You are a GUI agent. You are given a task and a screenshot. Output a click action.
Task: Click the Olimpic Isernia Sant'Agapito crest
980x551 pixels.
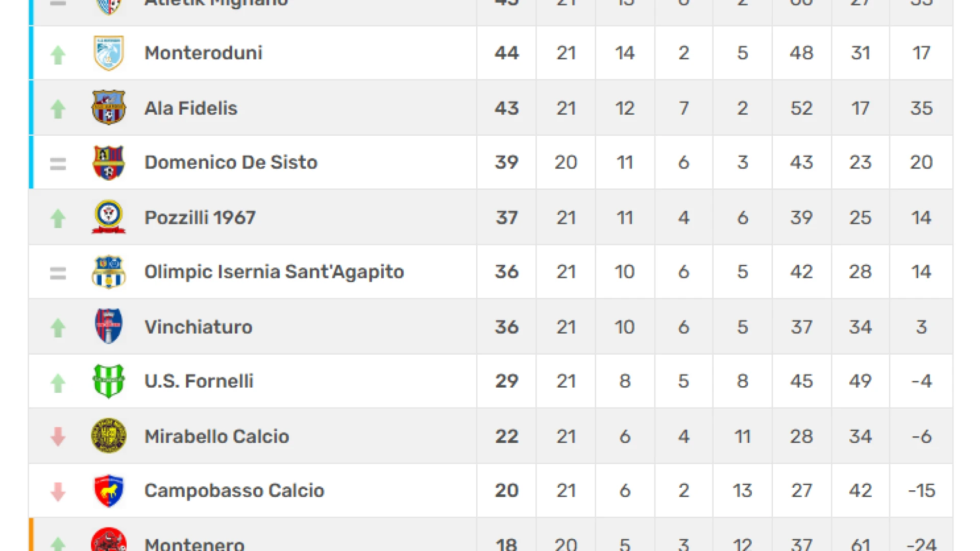(109, 272)
